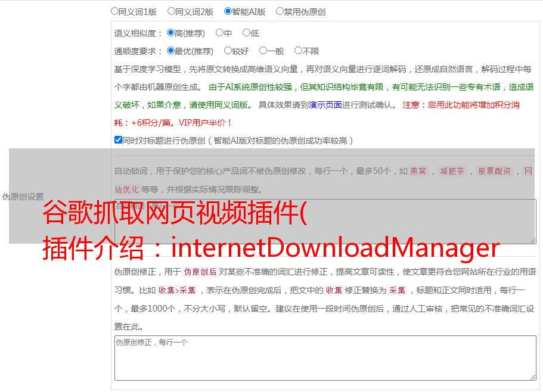Click the 通顺度要求 label
543x392 pixels.
point(138,51)
